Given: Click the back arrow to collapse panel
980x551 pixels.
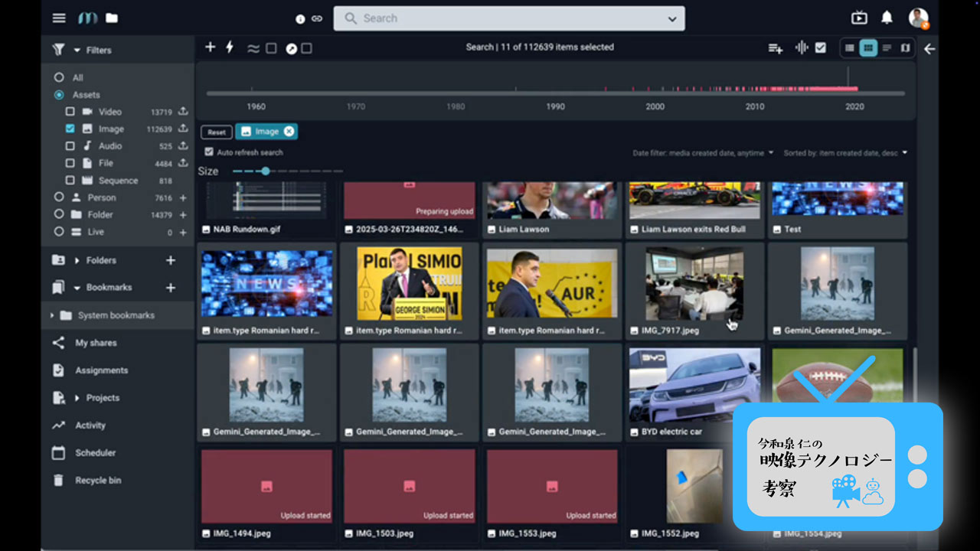Looking at the screenshot, I should tap(929, 49).
